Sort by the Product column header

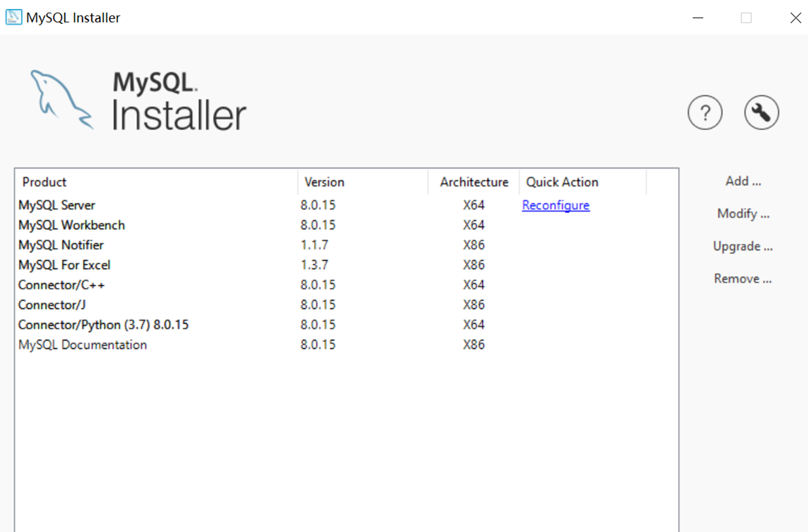pos(156,182)
